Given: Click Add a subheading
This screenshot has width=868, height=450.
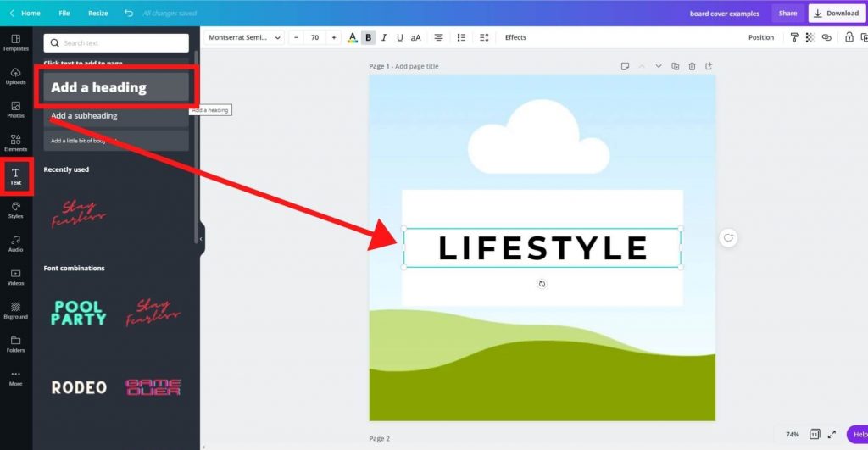Looking at the screenshot, I should coord(116,116).
